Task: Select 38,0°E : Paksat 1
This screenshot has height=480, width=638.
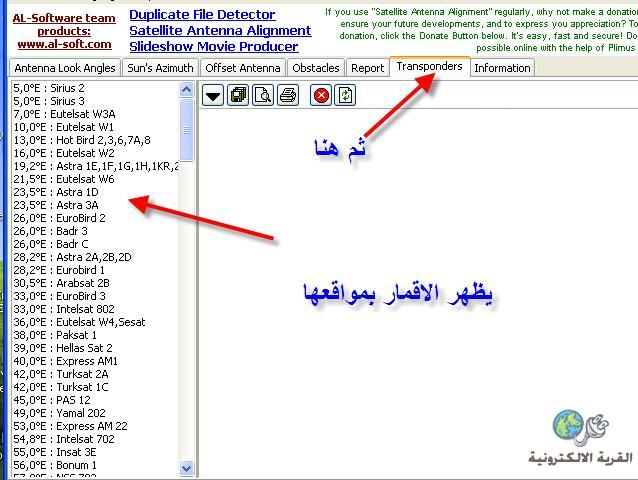Action: coord(55,335)
